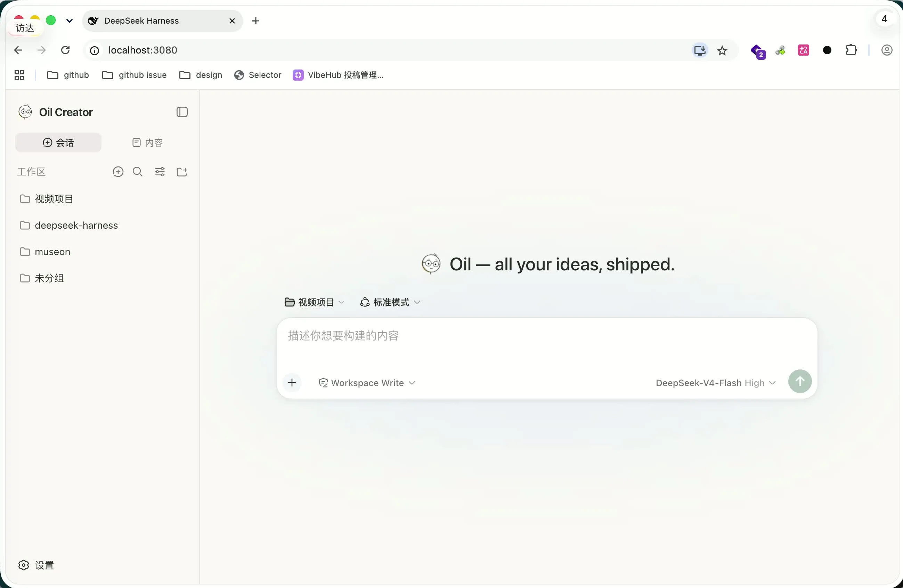
Task: Open the green extension icon in the toolbar
Action: pos(780,50)
